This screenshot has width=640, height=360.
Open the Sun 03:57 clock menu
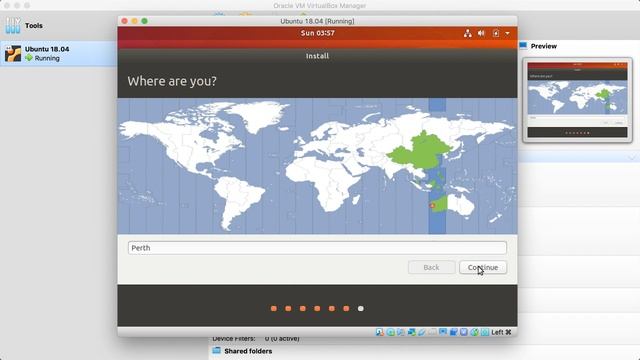tap(318, 33)
